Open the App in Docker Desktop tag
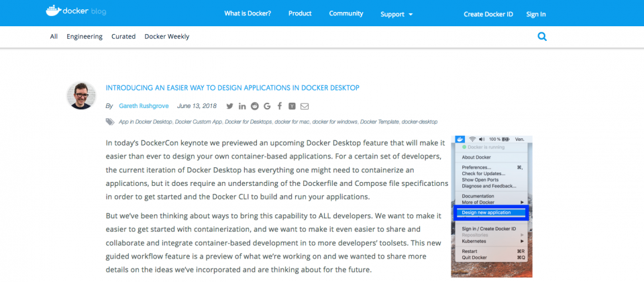 (x=146, y=122)
